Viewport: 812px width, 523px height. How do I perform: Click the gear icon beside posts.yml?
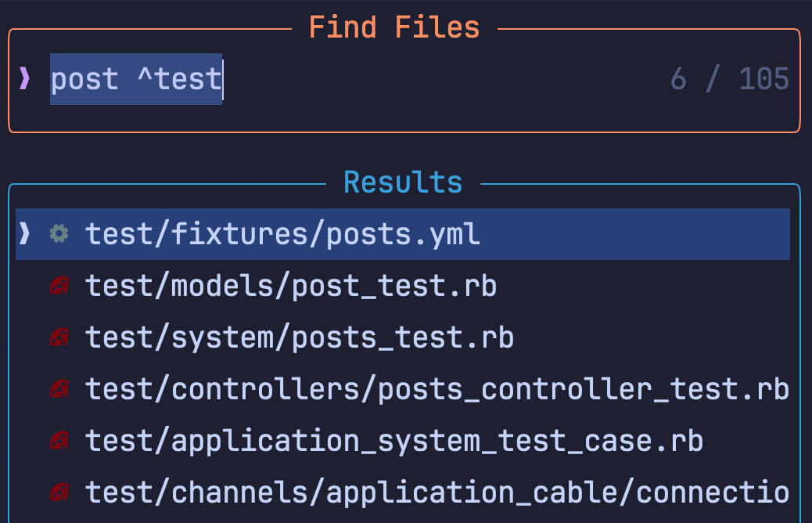[59, 233]
